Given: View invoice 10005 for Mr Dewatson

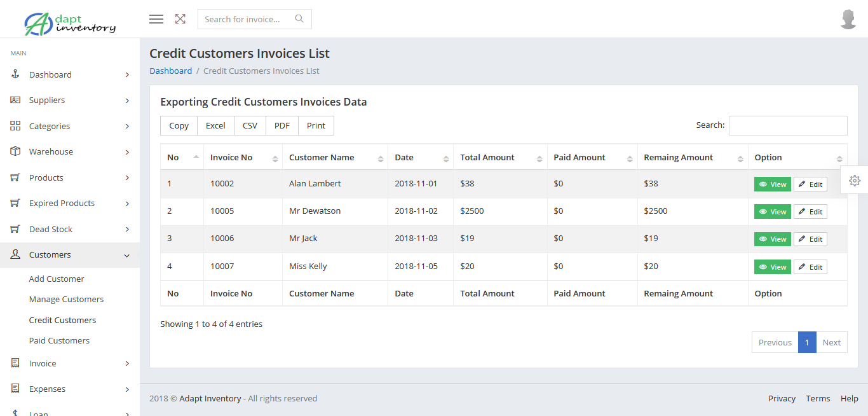Looking at the screenshot, I should point(772,212).
